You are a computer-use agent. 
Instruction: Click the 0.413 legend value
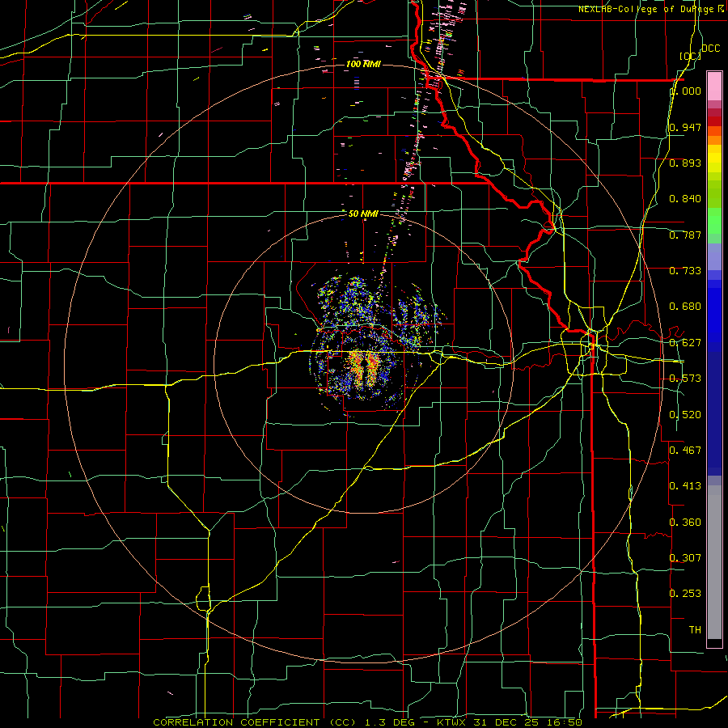pos(685,486)
